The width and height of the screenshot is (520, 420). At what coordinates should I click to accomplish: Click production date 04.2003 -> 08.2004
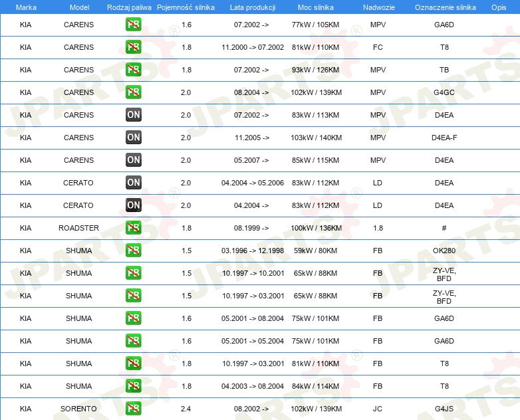tap(253, 386)
